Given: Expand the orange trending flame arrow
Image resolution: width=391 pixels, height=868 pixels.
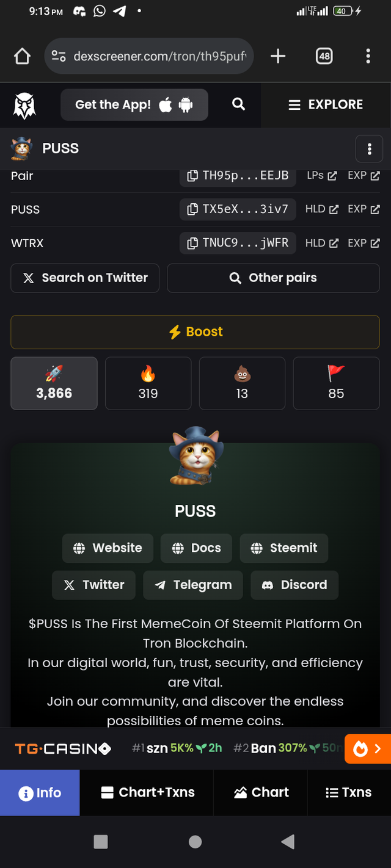Looking at the screenshot, I should (x=368, y=749).
